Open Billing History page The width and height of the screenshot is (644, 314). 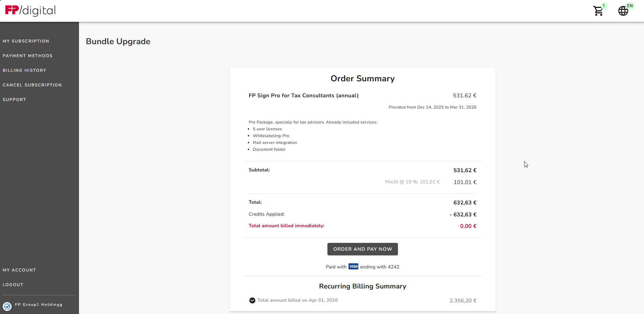[25, 70]
